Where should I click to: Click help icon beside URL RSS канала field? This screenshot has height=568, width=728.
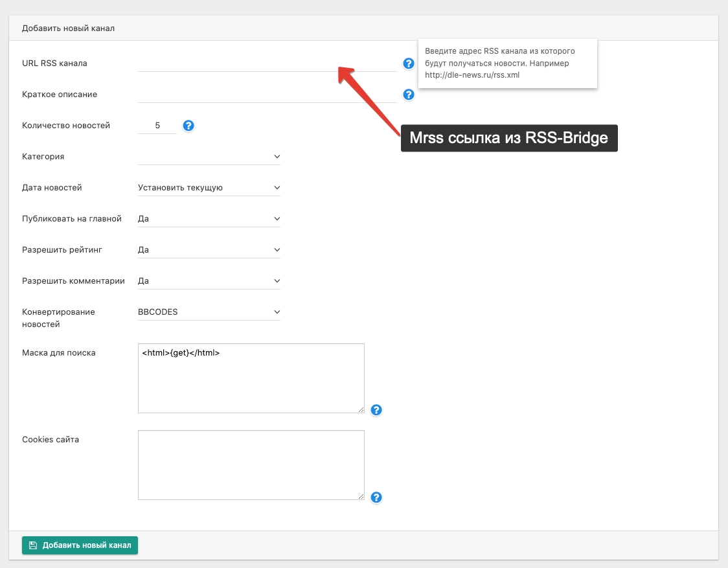pos(409,63)
